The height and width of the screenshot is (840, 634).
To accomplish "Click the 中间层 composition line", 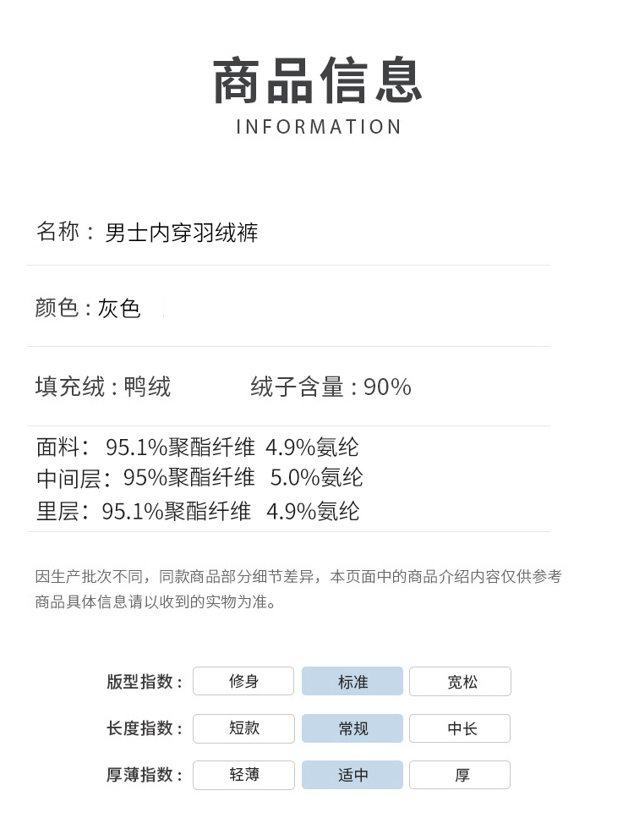I will (x=199, y=478).
